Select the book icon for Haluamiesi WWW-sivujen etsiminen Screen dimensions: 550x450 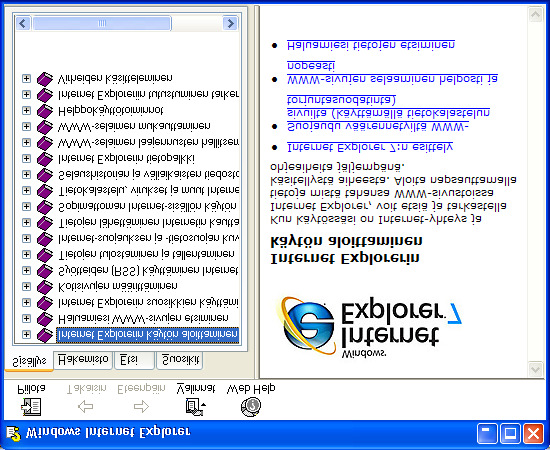(45, 318)
